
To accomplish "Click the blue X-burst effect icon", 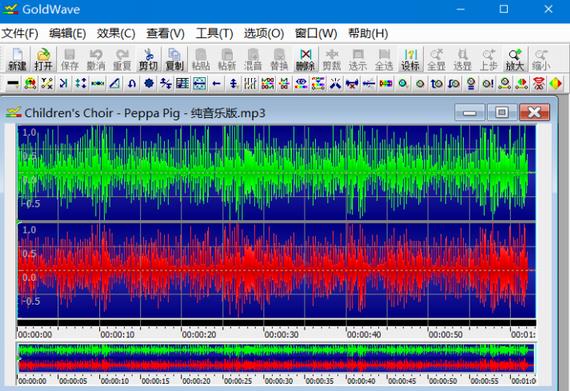I will pyautogui.click(x=335, y=84).
